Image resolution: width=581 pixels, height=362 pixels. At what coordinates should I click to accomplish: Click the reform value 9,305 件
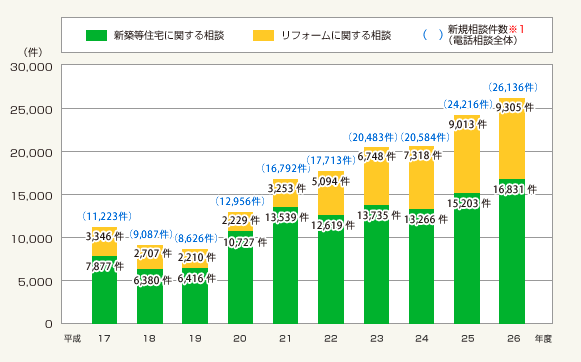(515, 107)
